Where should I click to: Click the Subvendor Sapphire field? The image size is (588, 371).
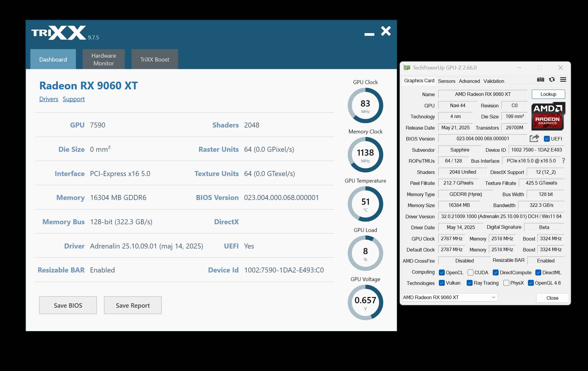click(460, 150)
